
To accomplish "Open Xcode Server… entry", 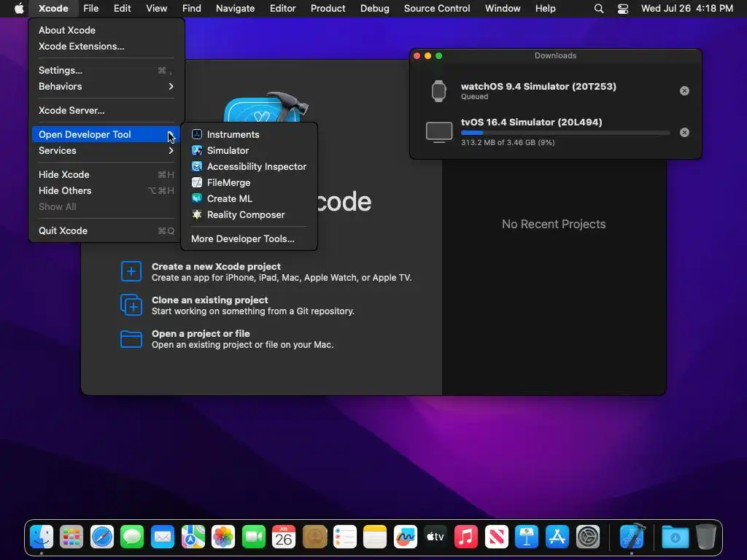I will (x=107, y=110).
